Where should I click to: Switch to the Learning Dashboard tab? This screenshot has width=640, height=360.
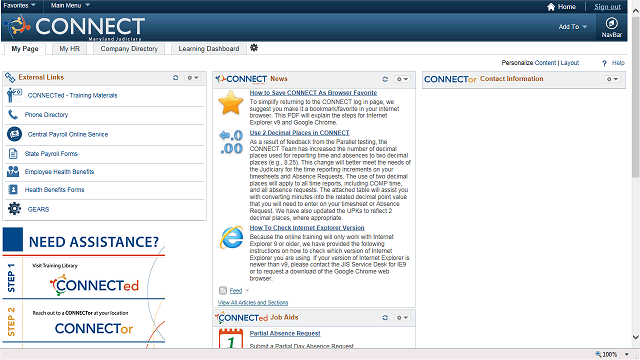(209, 49)
